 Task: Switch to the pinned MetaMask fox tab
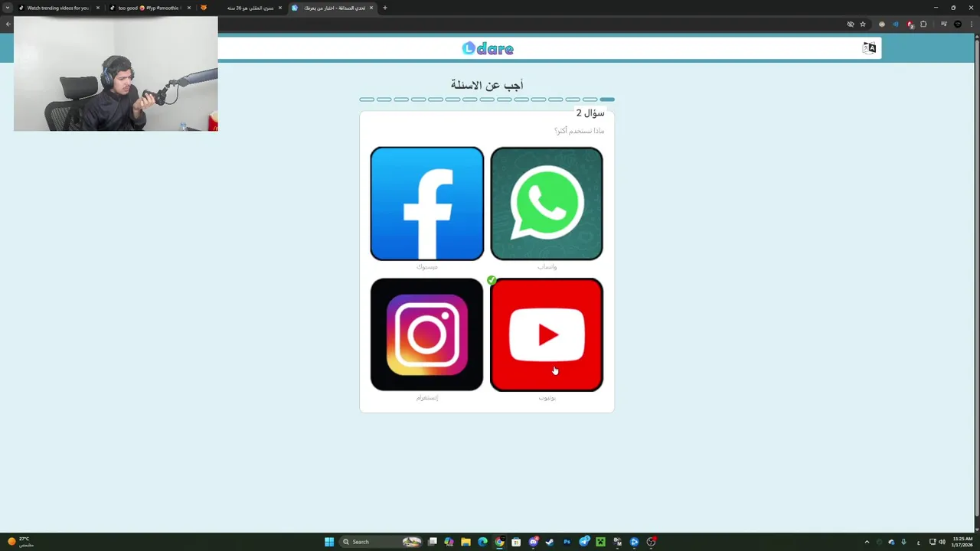pos(204,8)
